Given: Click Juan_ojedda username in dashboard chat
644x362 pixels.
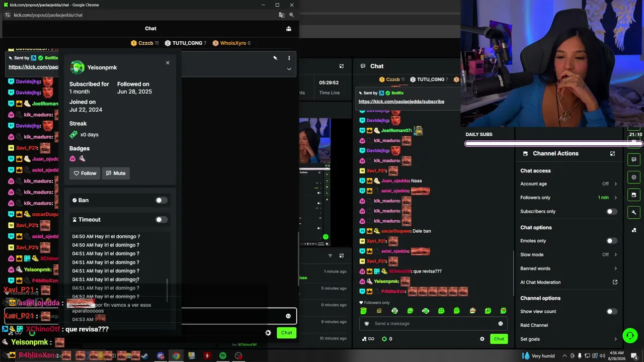Looking at the screenshot, I should [x=395, y=181].
